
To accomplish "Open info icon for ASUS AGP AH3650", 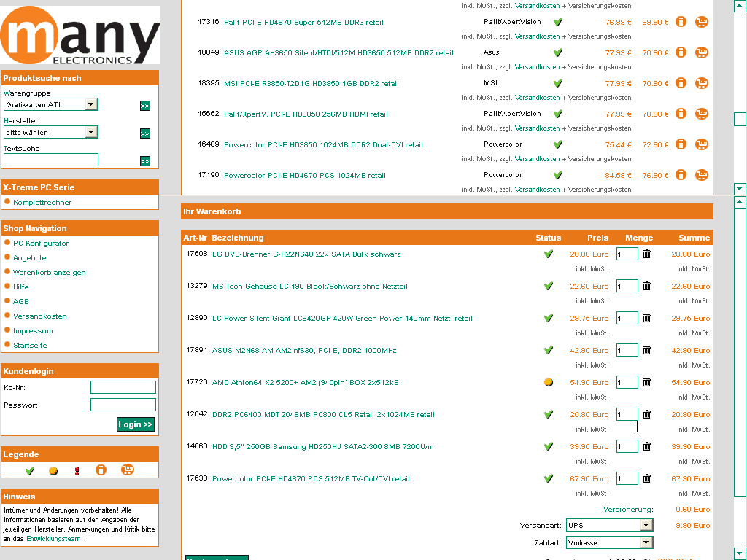I will 681,52.
